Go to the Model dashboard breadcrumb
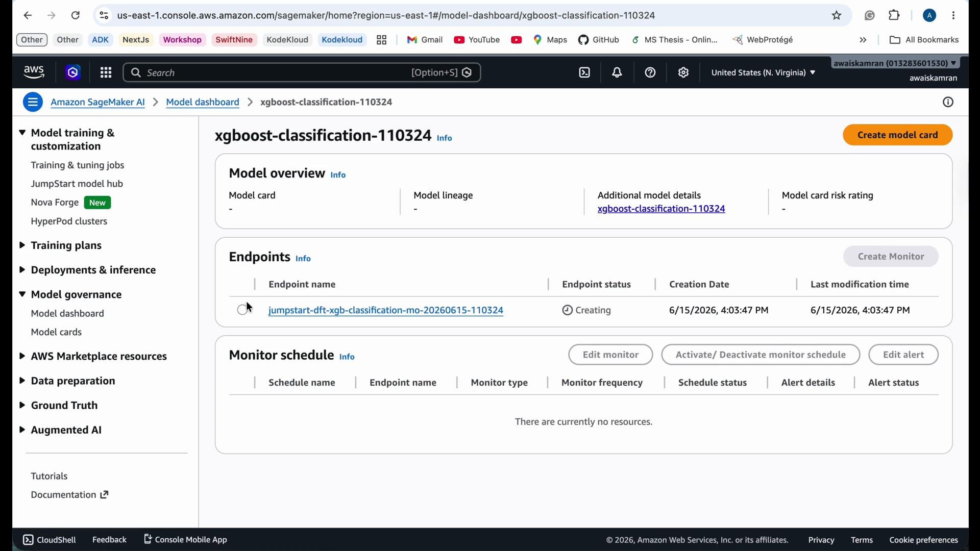This screenshot has height=551, width=980. [x=203, y=103]
